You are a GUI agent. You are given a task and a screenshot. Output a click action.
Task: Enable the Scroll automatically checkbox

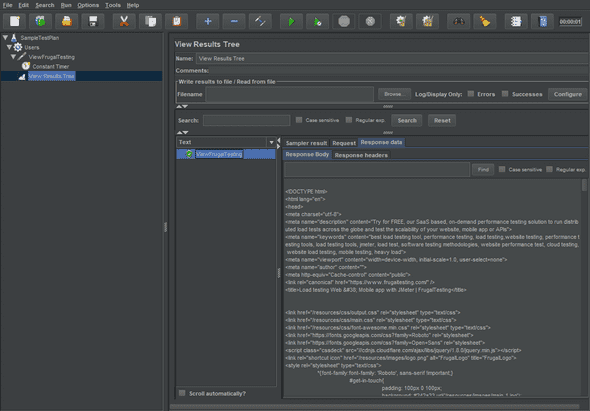182,393
